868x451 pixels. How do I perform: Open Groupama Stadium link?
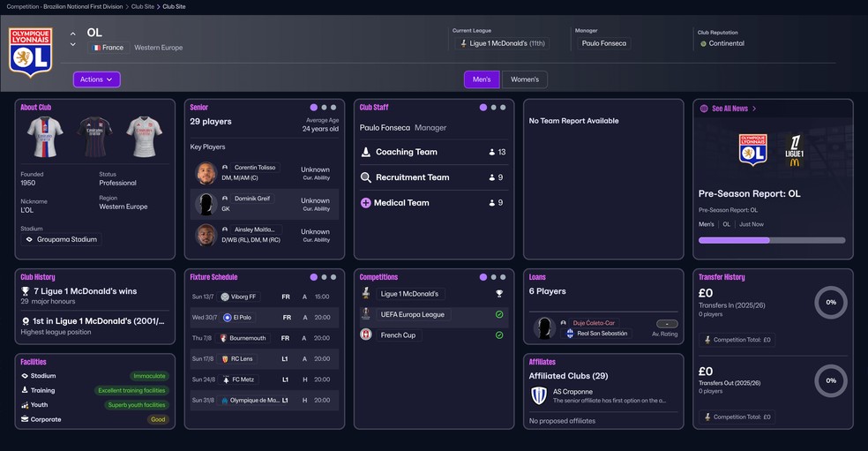coord(62,239)
